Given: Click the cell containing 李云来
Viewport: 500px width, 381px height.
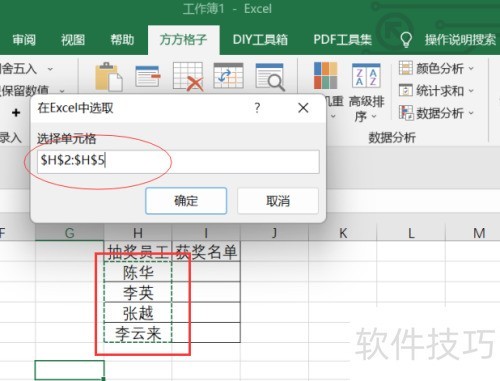Looking at the screenshot, I should coord(138,333).
